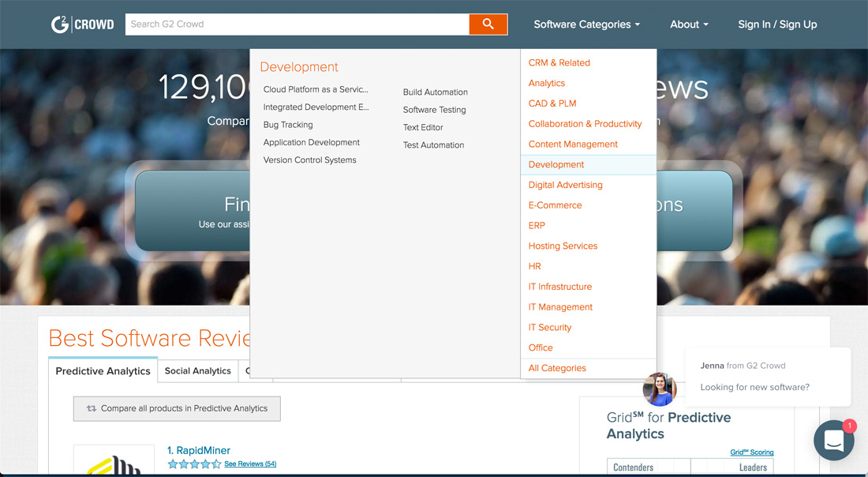Image resolution: width=868 pixels, height=477 pixels.
Task: Open Bug Tracking subcategory
Action: tap(288, 125)
